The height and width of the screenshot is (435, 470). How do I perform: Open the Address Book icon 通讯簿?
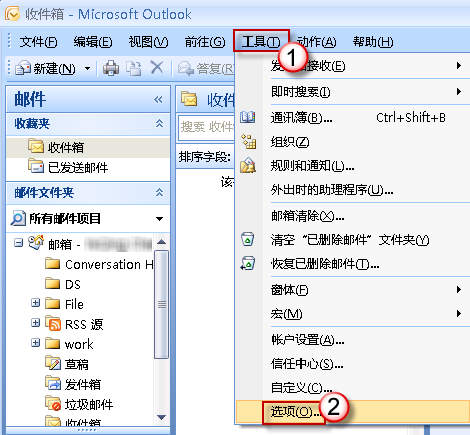coord(248,117)
